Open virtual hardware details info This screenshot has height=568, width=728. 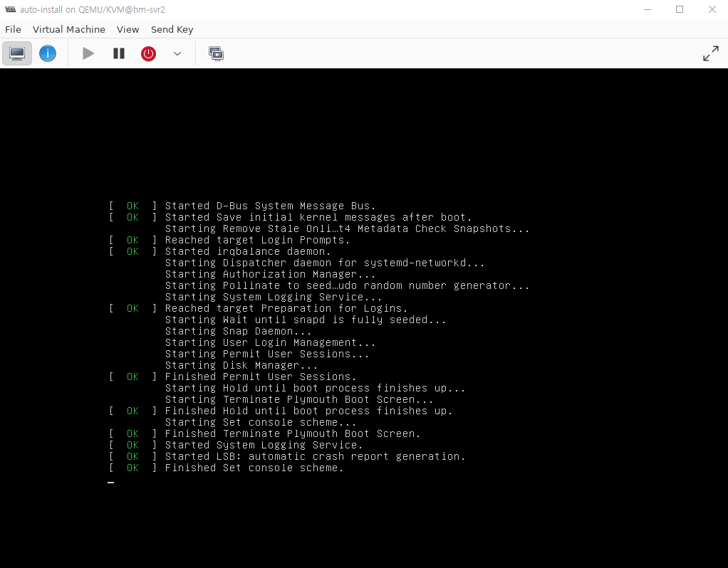tap(48, 53)
